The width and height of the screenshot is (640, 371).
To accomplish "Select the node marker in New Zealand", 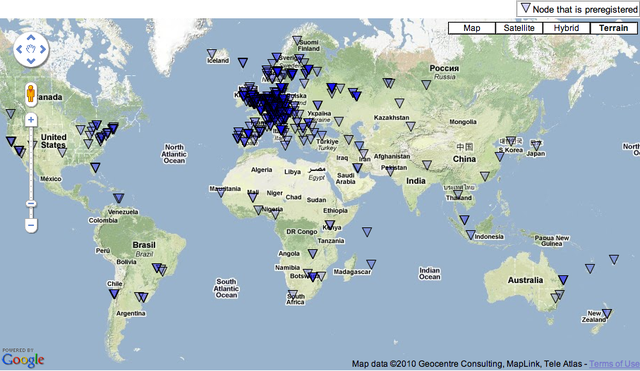I will coord(607,313).
